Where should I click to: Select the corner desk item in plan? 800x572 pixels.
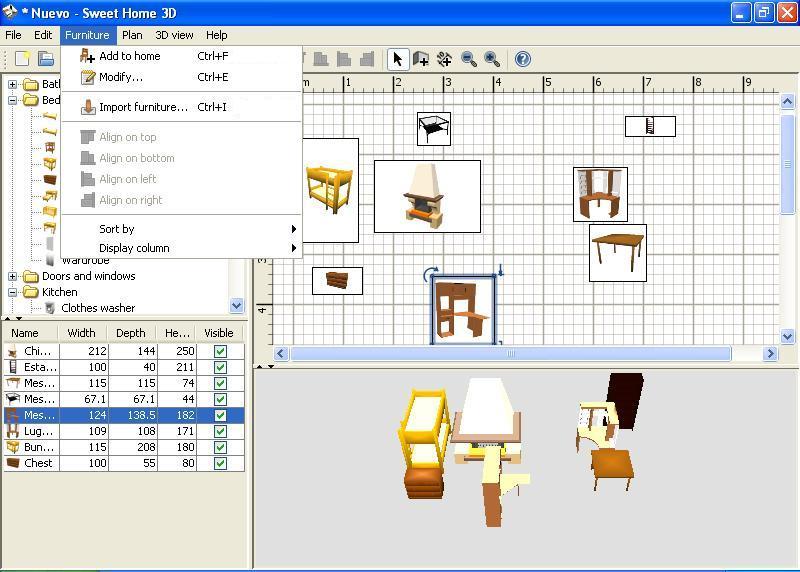point(600,194)
